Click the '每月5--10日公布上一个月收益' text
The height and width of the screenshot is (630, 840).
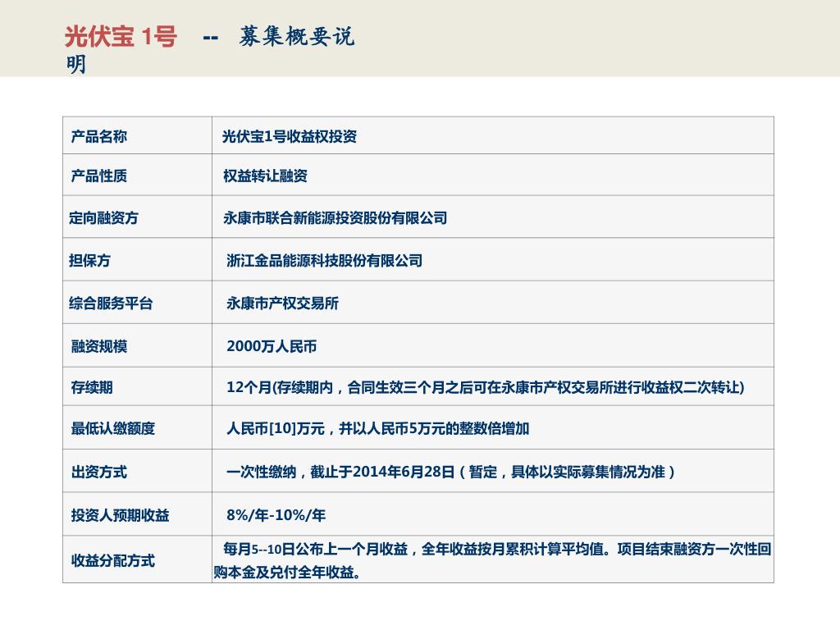[x=316, y=549]
